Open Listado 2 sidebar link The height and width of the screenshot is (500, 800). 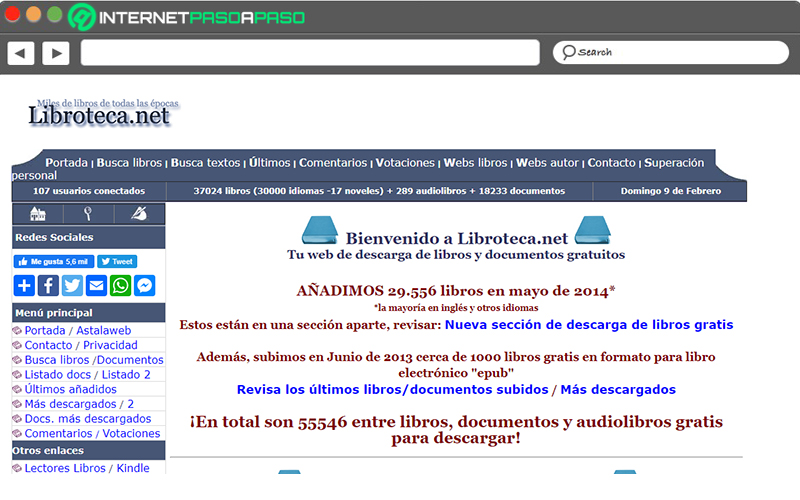click(x=126, y=375)
